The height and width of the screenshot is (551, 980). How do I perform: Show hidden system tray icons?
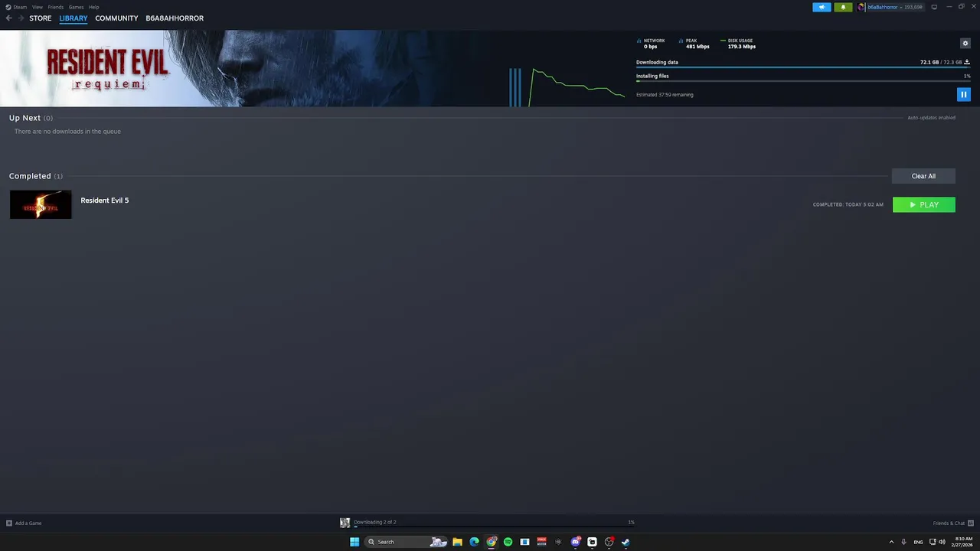(x=891, y=542)
